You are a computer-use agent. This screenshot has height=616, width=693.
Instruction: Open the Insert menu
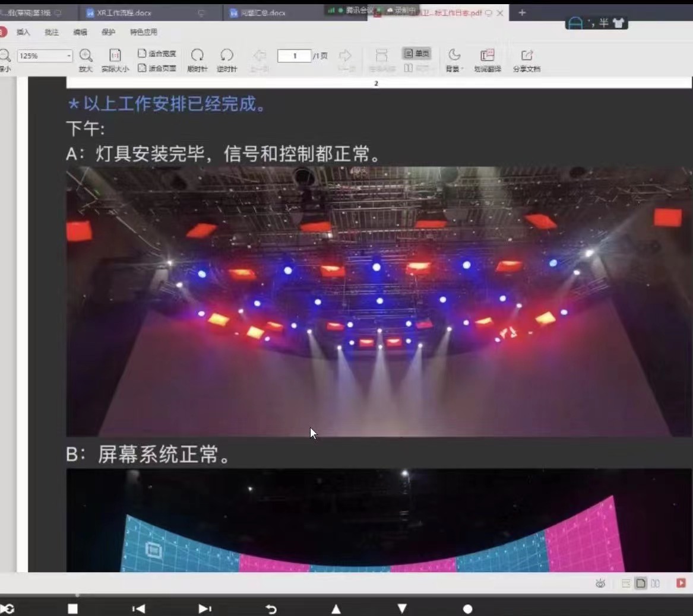click(23, 32)
